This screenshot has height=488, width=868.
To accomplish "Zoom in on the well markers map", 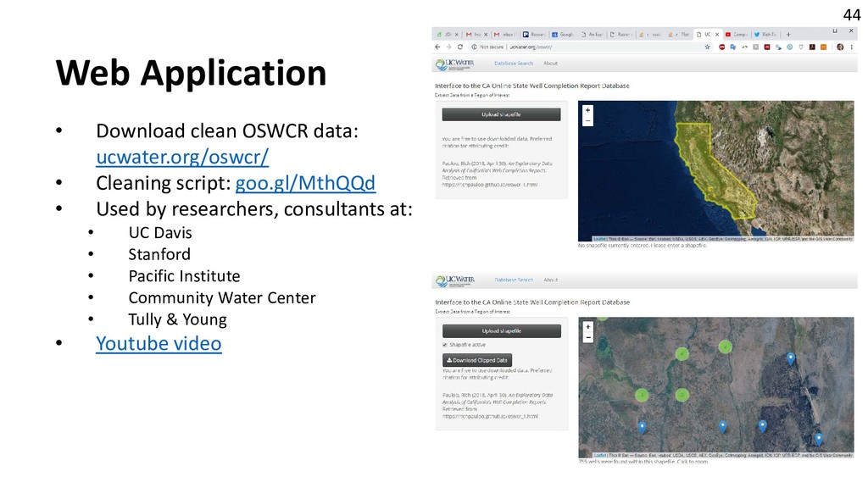I will click(x=588, y=326).
